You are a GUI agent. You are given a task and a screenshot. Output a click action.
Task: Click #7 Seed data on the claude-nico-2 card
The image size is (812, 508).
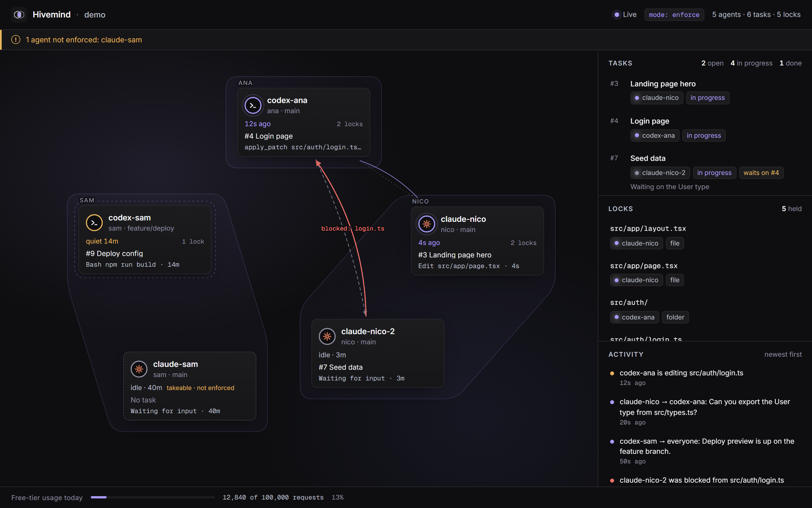click(x=341, y=367)
